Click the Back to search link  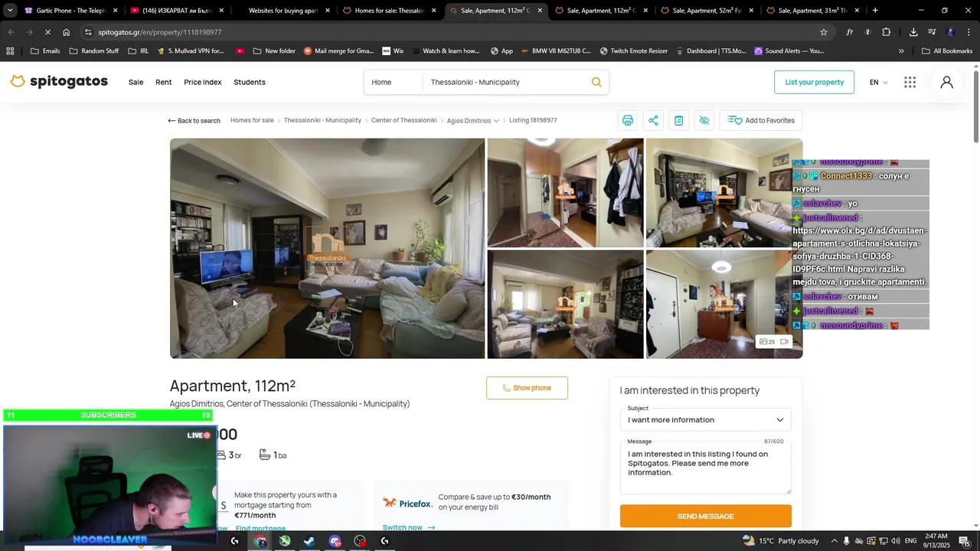[x=194, y=121]
